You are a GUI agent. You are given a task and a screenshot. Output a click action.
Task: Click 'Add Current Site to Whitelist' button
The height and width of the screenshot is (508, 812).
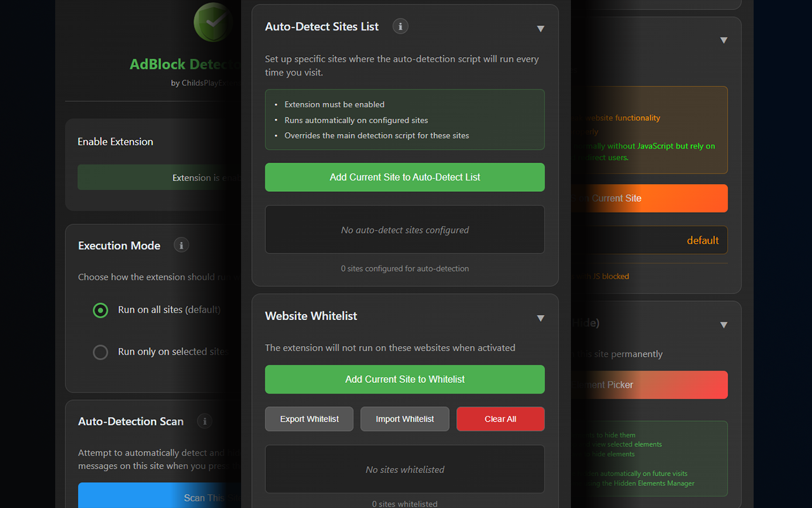pyautogui.click(x=405, y=379)
